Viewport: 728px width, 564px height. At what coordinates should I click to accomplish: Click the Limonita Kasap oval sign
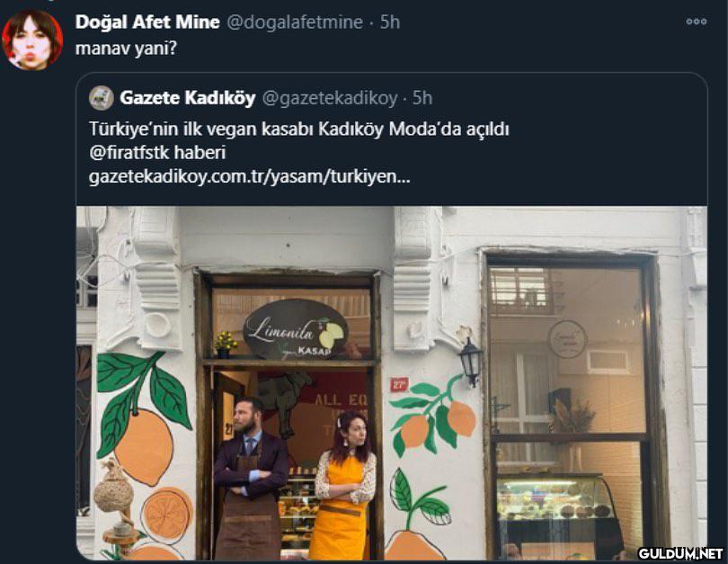[296, 330]
